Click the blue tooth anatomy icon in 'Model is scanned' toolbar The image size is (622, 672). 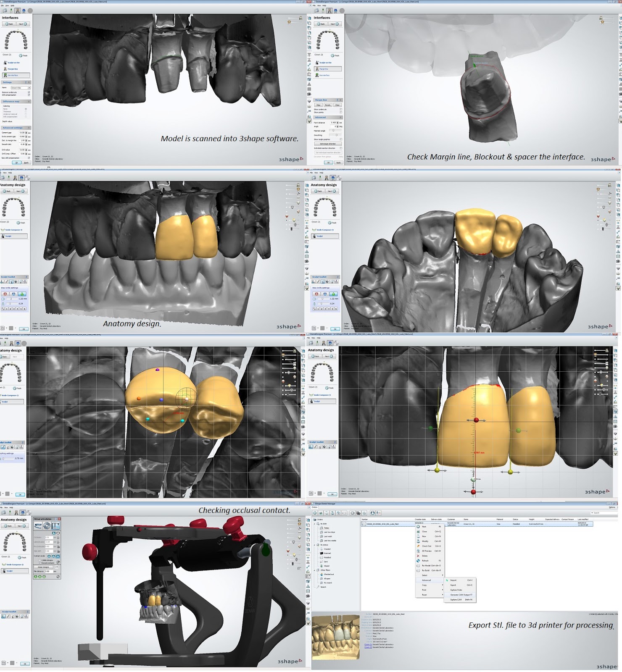coord(24,10)
